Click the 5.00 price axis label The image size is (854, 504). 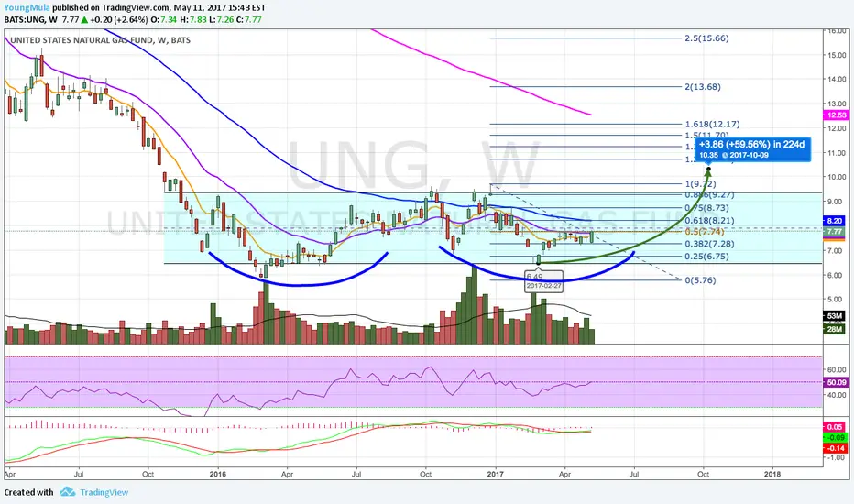pos(837,299)
